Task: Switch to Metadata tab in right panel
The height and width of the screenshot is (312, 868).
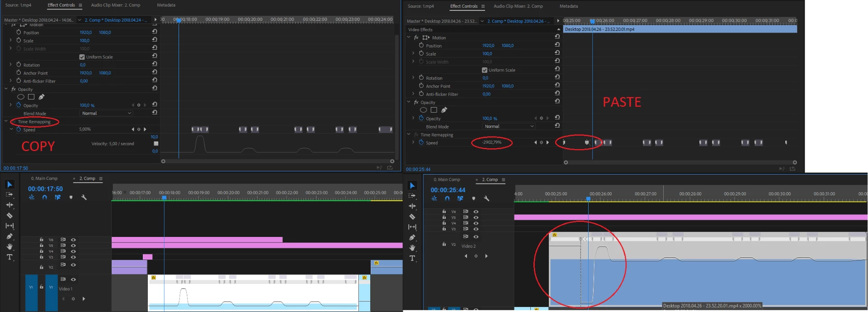Action: [x=569, y=6]
